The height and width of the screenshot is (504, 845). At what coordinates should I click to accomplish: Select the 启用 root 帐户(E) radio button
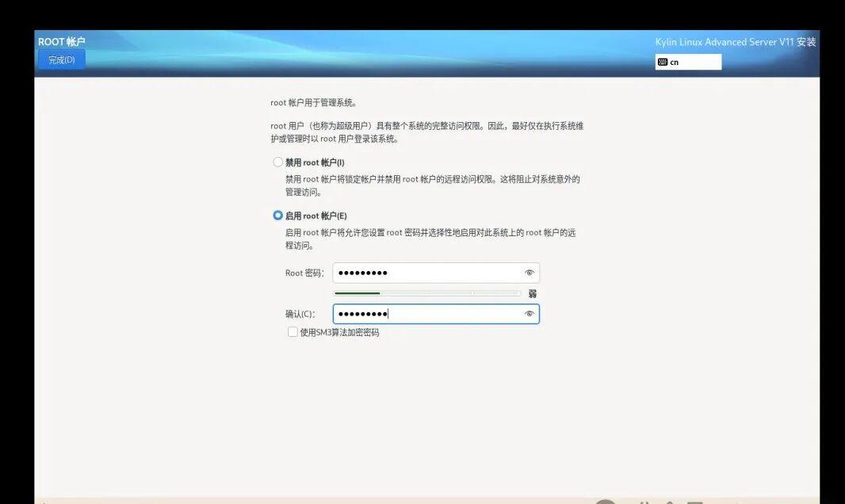277,215
